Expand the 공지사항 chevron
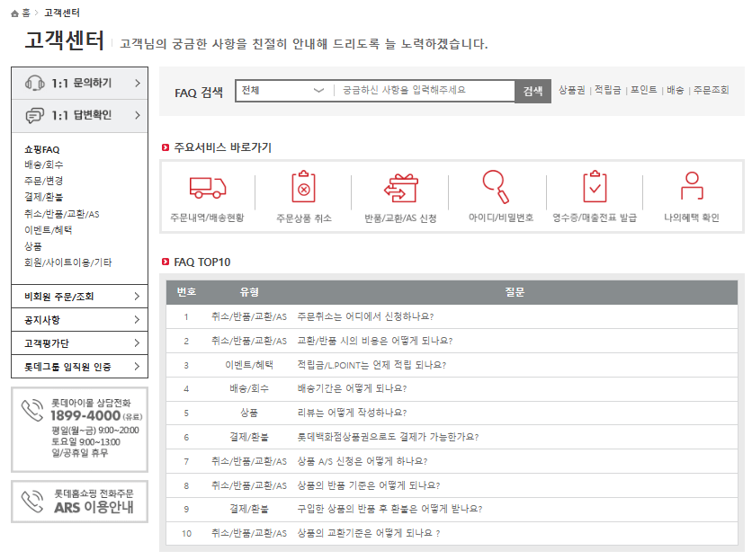Screen dimensions: 752x560 [x=137, y=320]
